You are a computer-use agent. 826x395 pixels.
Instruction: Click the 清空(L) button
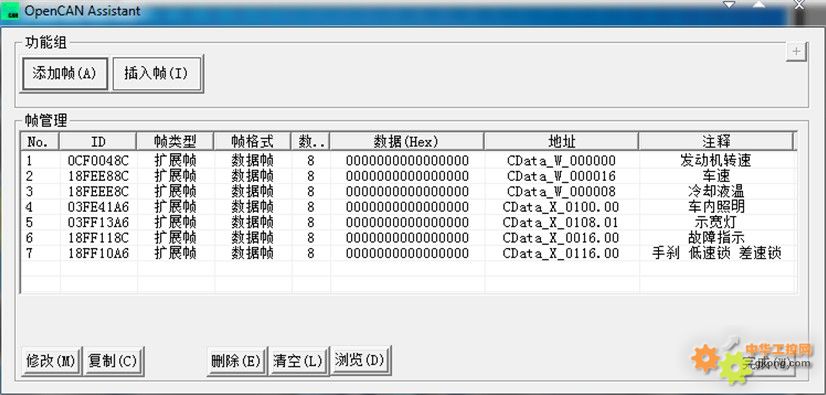[x=298, y=361]
